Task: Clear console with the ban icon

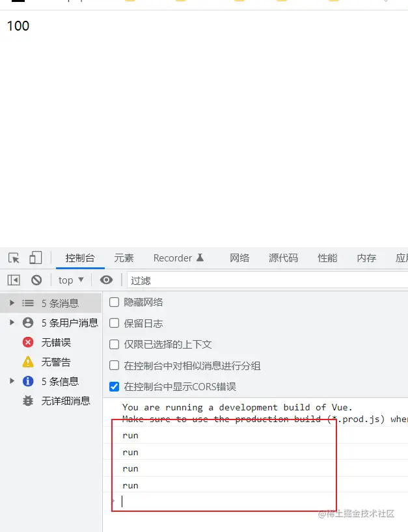Action: click(x=36, y=280)
